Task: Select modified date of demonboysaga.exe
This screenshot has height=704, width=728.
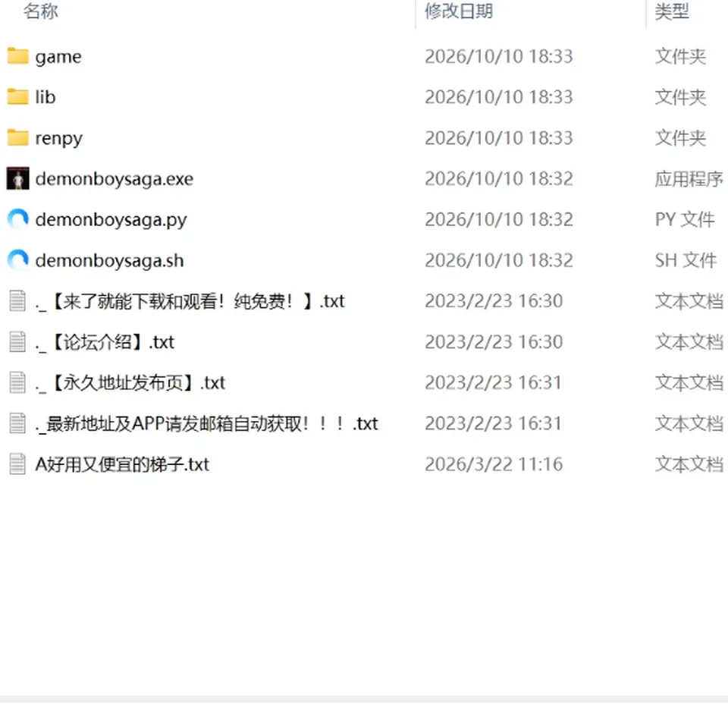Action: pyautogui.click(x=499, y=179)
